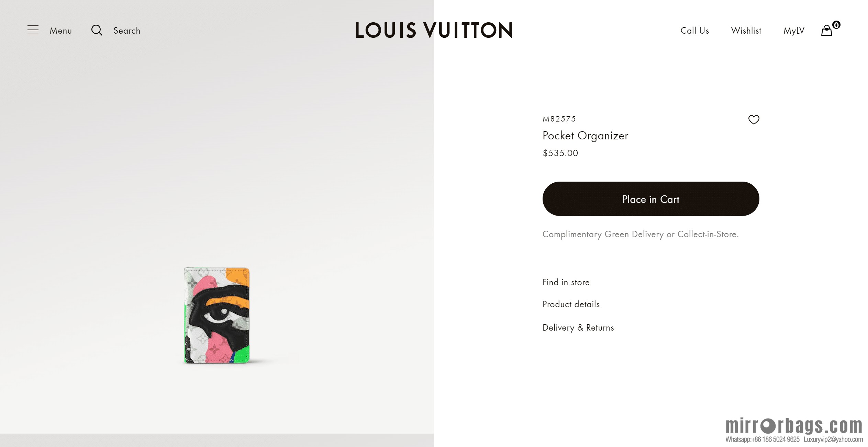Image resolution: width=868 pixels, height=447 pixels.
Task: Click the cart item count badge
Action: point(836,25)
